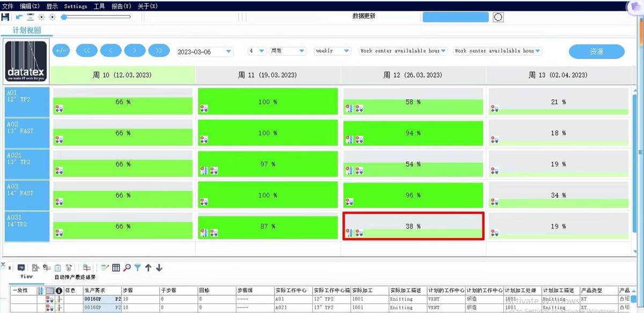
Task: Click pin icon in A01 week 12 cell
Action: click(x=349, y=109)
